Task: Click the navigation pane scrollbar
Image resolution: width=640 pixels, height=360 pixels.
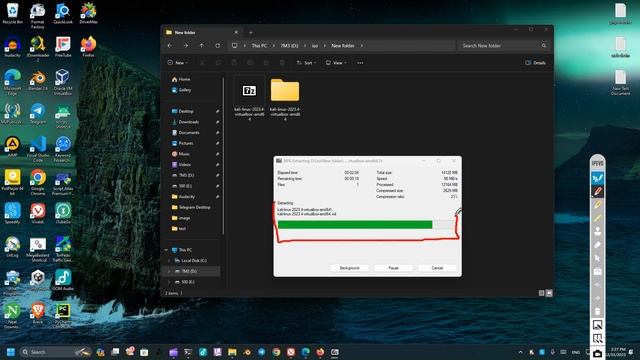Action: coord(223,155)
